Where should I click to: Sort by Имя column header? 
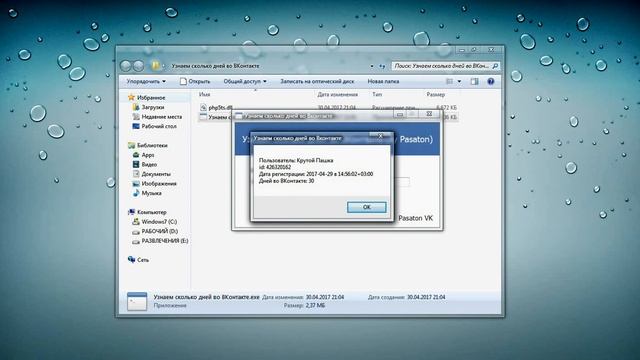pos(204,94)
